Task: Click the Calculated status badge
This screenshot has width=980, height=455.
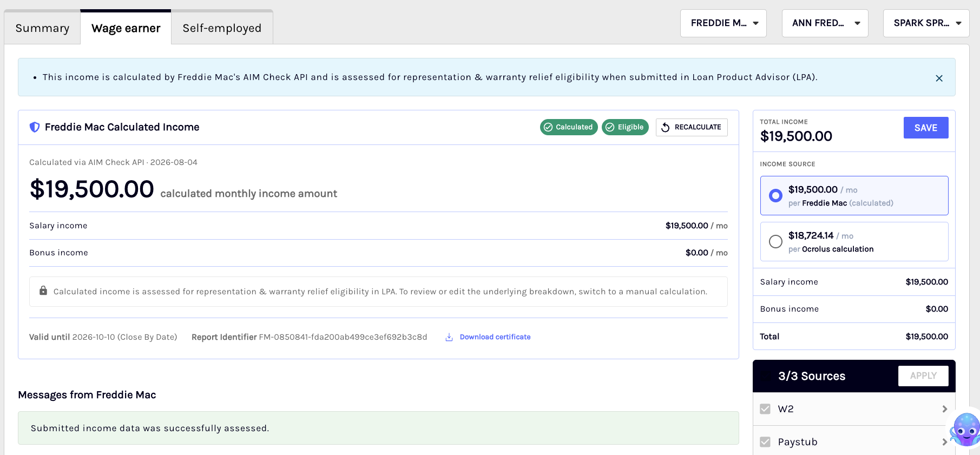Action: pyautogui.click(x=569, y=127)
